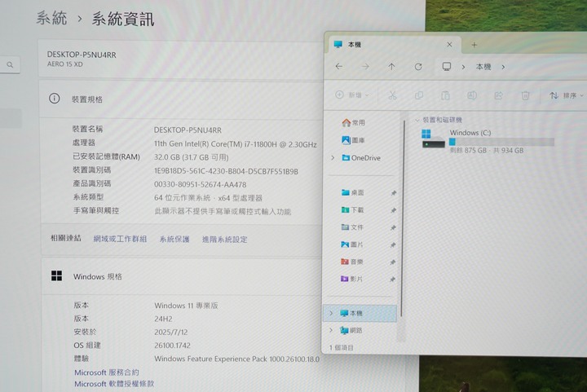This screenshot has width=587, height=392.
Task: Click the Copy toolbar icon
Action: click(x=419, y=95)
